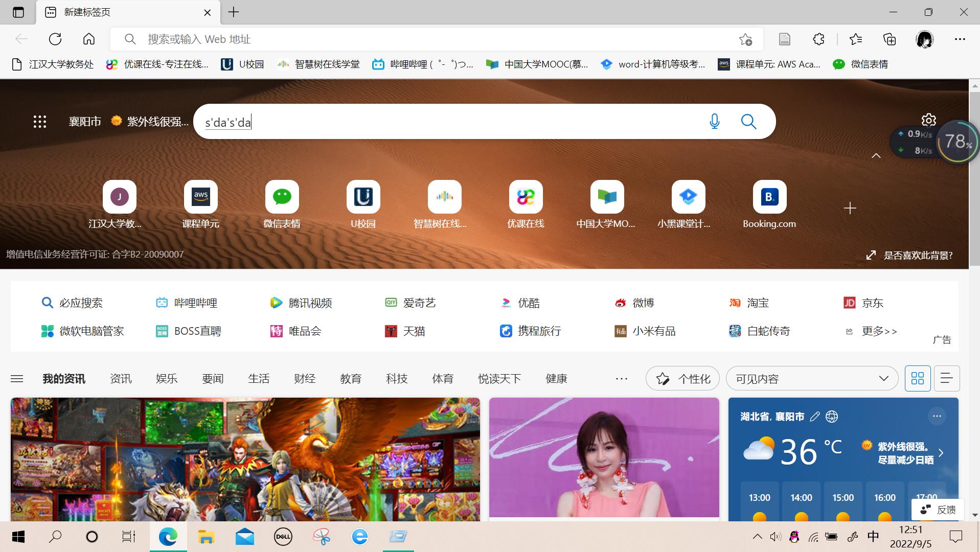The width and height of the screenshot is (980, 552).
Task: Switch the feed to list view layout
Action: [946, 378]
